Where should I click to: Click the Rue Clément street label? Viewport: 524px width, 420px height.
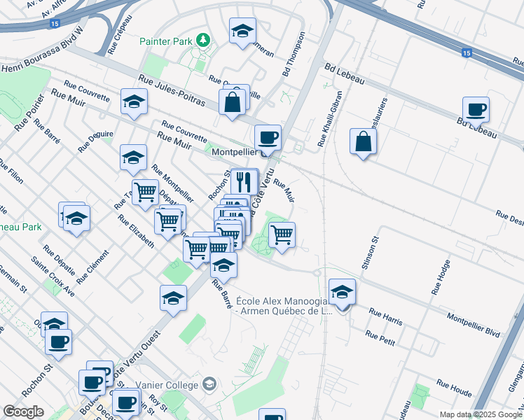click(92, 267)
